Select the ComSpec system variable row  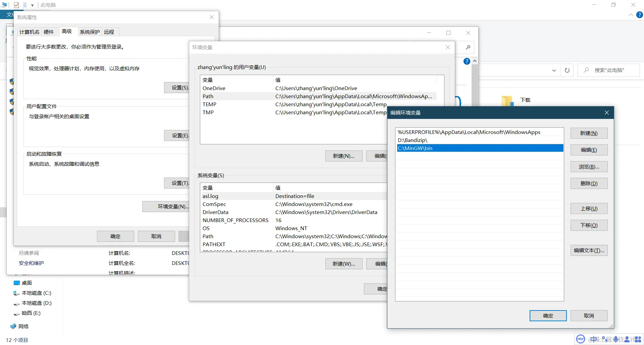(294, 204)
